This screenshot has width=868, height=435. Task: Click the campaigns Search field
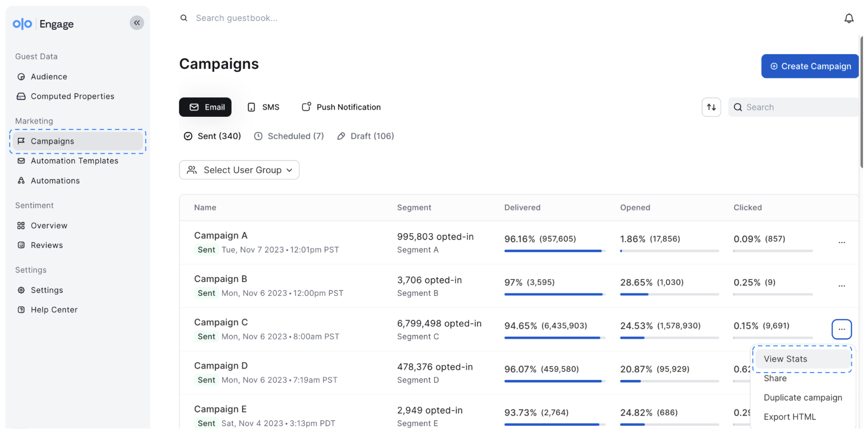793,107
